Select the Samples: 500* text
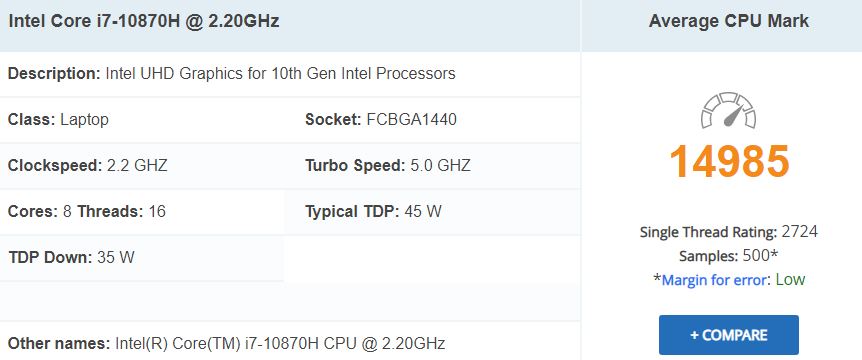 click(x=728, y=256)
